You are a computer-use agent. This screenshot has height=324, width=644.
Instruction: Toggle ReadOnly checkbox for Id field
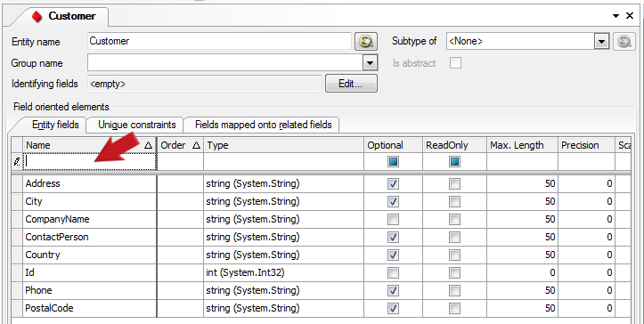[454, 272]
